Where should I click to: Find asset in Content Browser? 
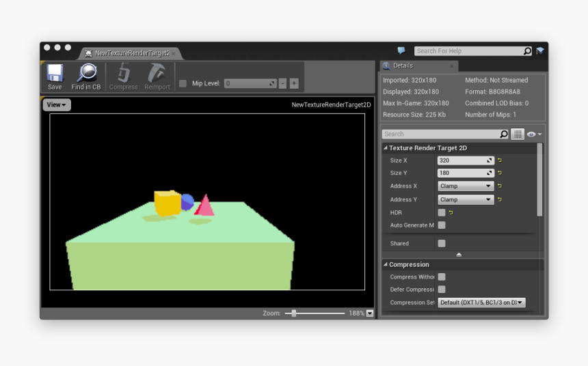point(86,76)
